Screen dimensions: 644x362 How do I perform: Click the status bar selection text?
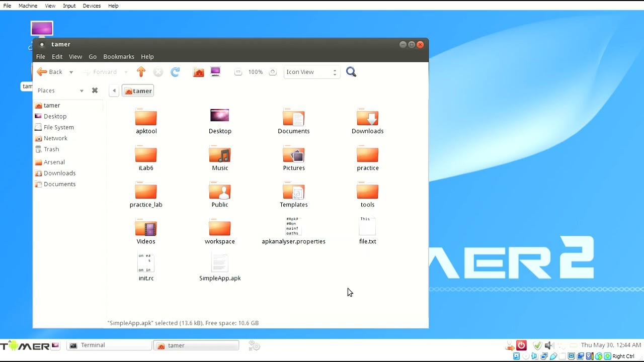pyautogui.click(x=183, y=323)
